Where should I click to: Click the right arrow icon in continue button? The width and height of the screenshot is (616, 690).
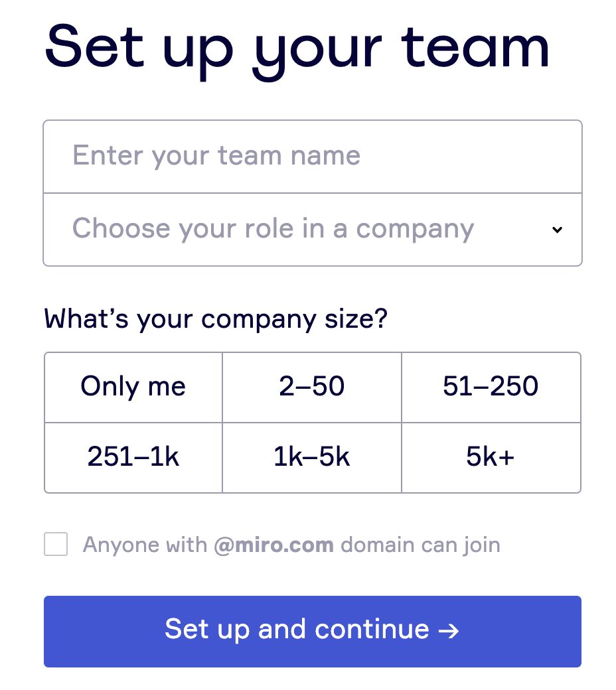pos(449,630)
